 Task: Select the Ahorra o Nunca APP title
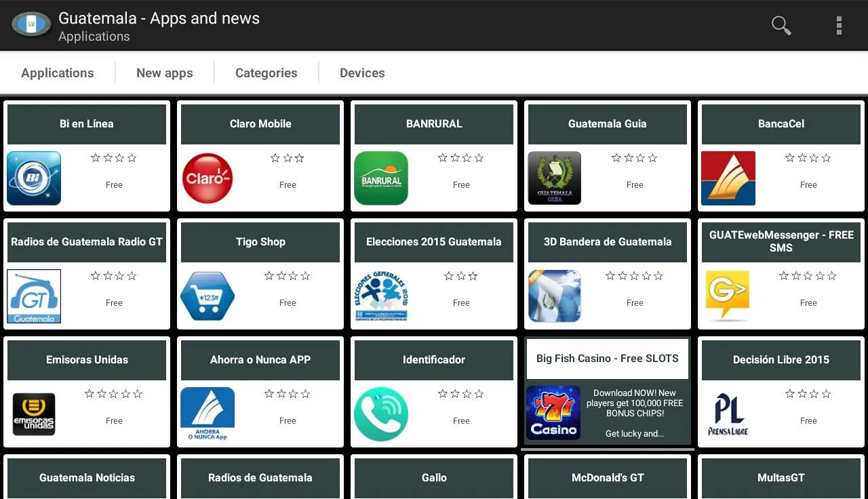260,360
